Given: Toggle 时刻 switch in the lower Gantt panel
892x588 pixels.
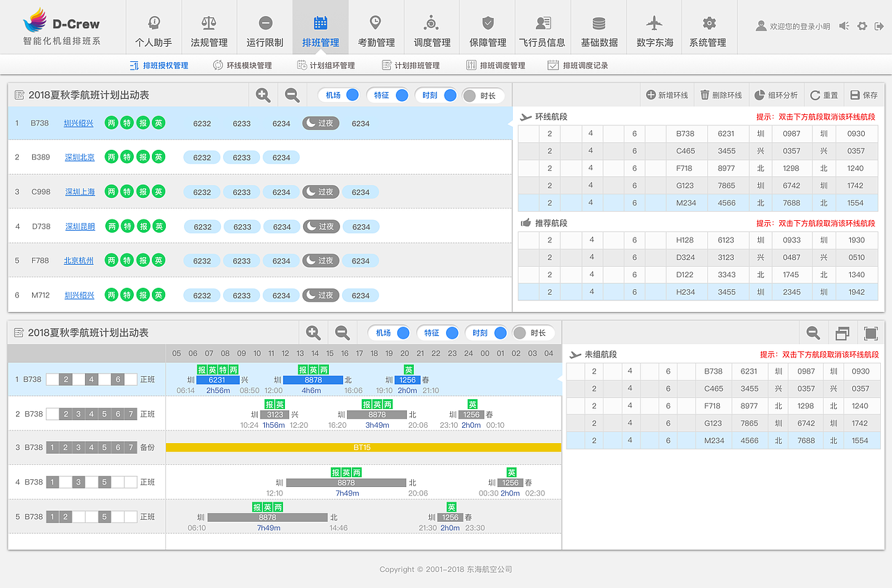Looking at the screenshot, I should 487,333.
